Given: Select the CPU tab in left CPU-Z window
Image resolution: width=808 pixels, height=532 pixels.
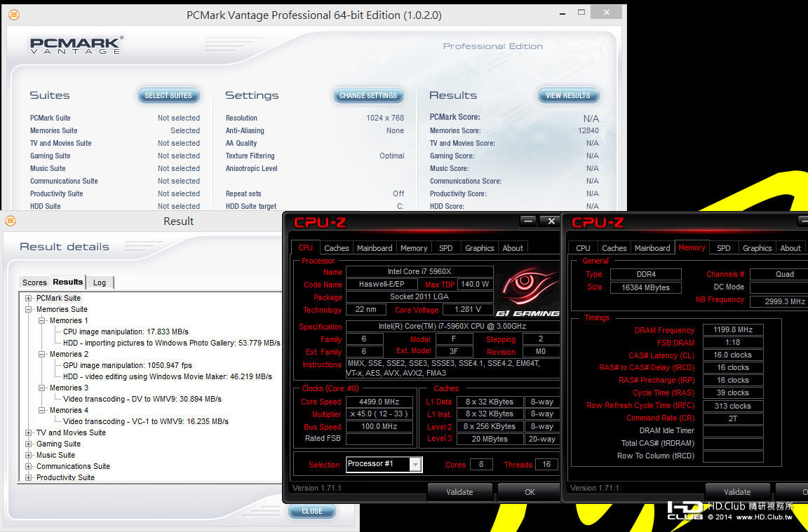Looking at the screenshot, I should 306,247.
